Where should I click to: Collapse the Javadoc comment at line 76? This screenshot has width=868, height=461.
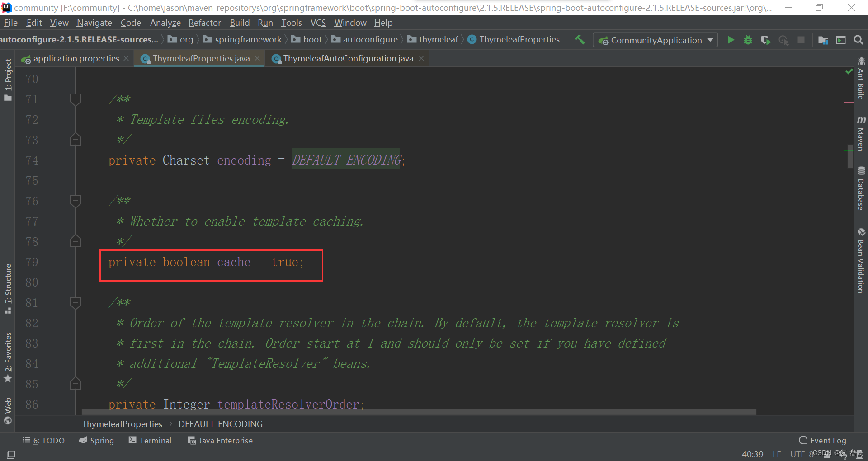pyautogui.click(x=75, y=201)
